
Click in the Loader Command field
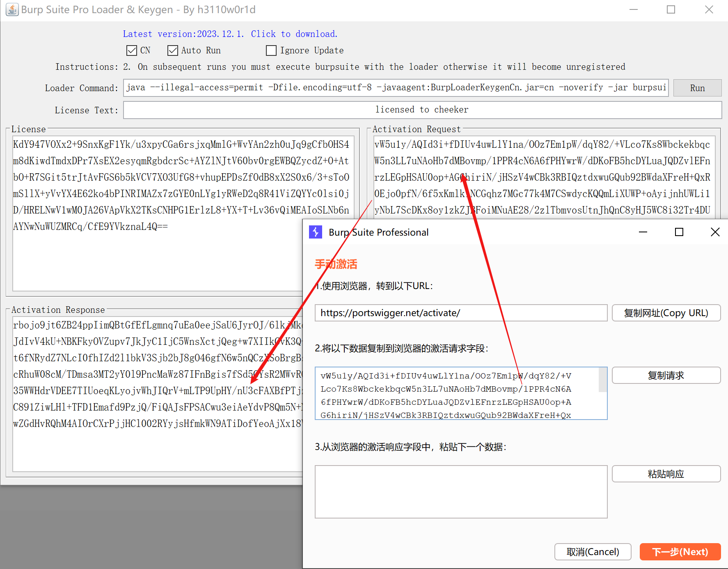click(x=396, y=88)
